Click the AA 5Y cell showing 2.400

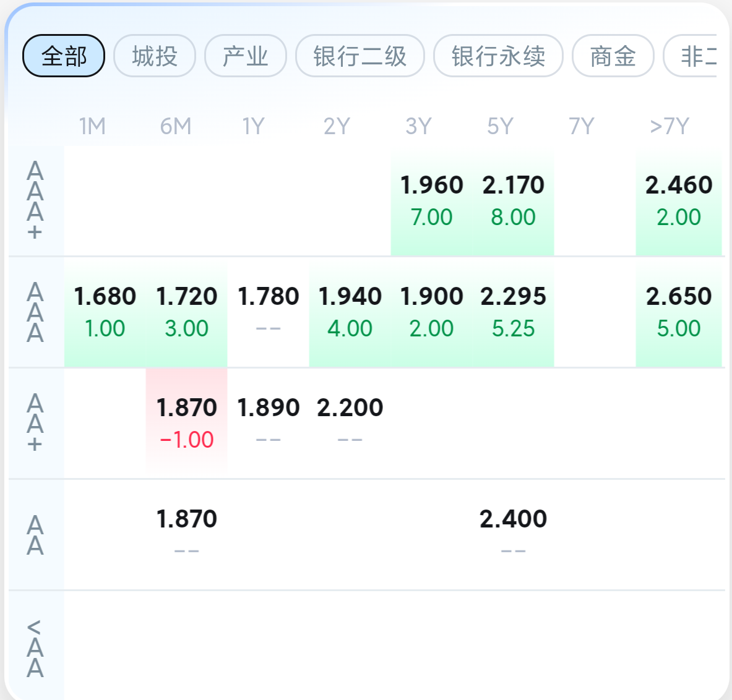click(514, 534)
